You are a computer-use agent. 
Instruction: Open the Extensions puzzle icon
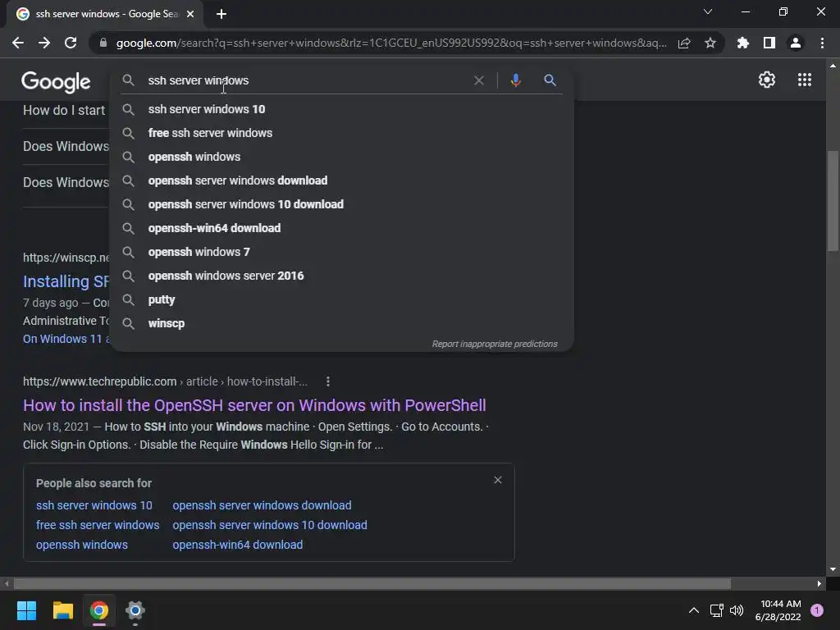pyautogui.click(x=742, y=43)
